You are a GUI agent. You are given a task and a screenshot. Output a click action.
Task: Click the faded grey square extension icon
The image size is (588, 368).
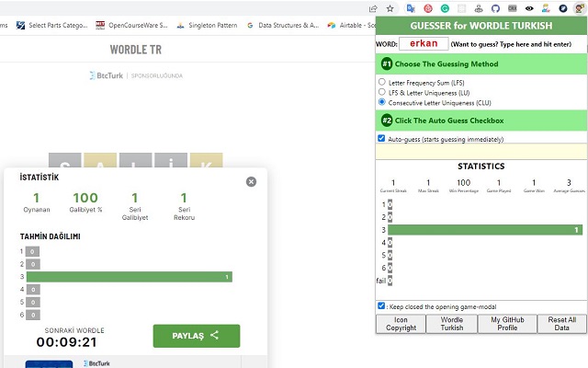pyautogui.click(x=461, y=8)
